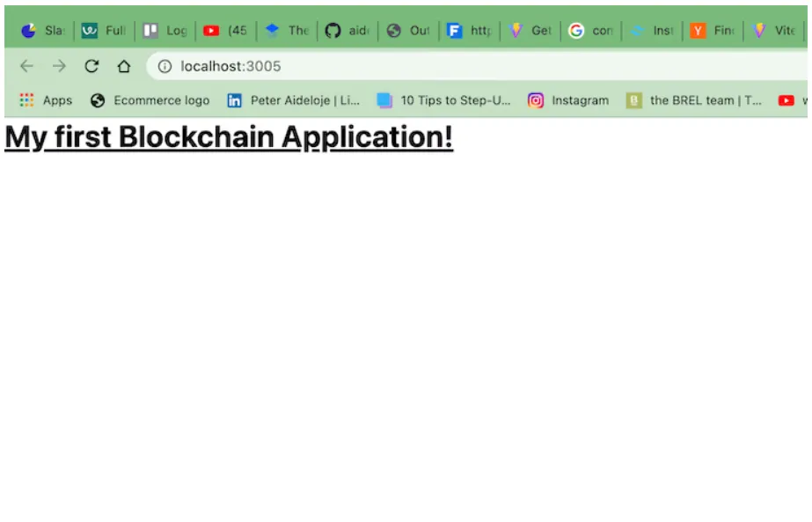Switch to the GitHub aide tab
The width and height of the screenshot is (812, 522).
(x=347, y=31)
